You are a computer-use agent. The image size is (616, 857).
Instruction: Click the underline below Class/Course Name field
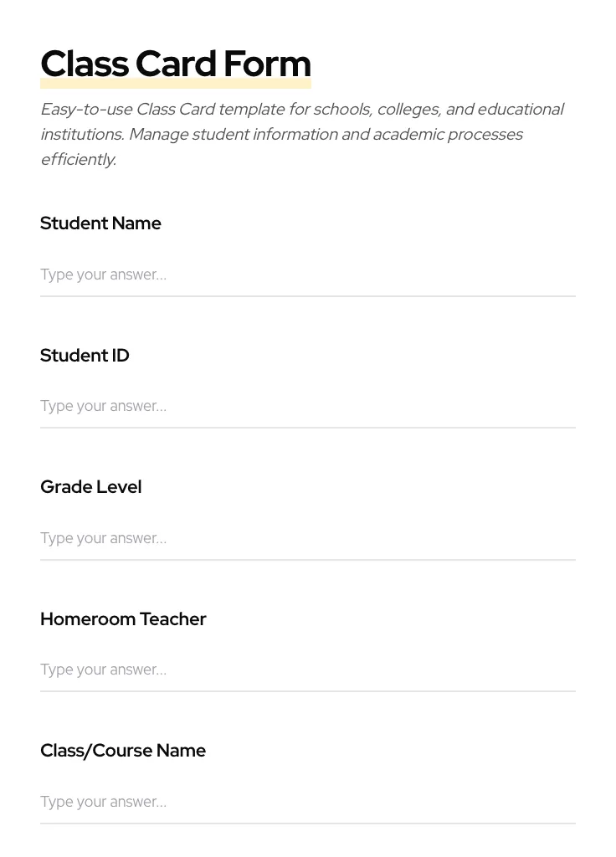pyautogui.click(x=307, y=824)
